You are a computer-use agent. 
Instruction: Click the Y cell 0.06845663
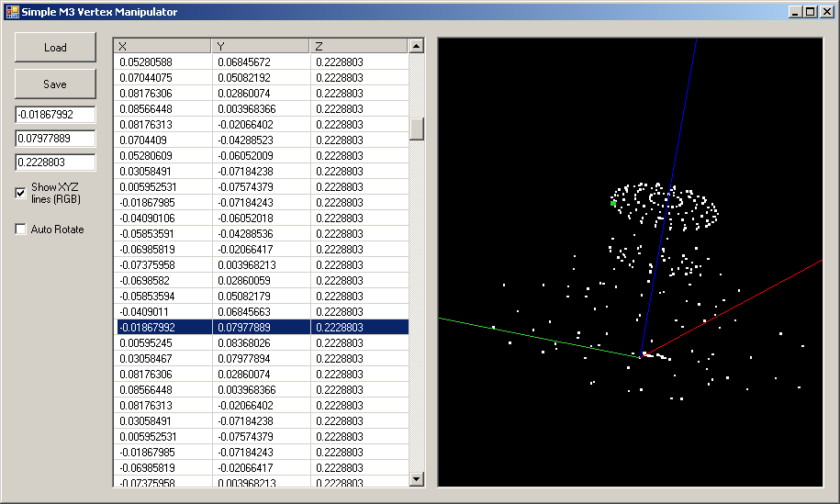click(262, 312)
